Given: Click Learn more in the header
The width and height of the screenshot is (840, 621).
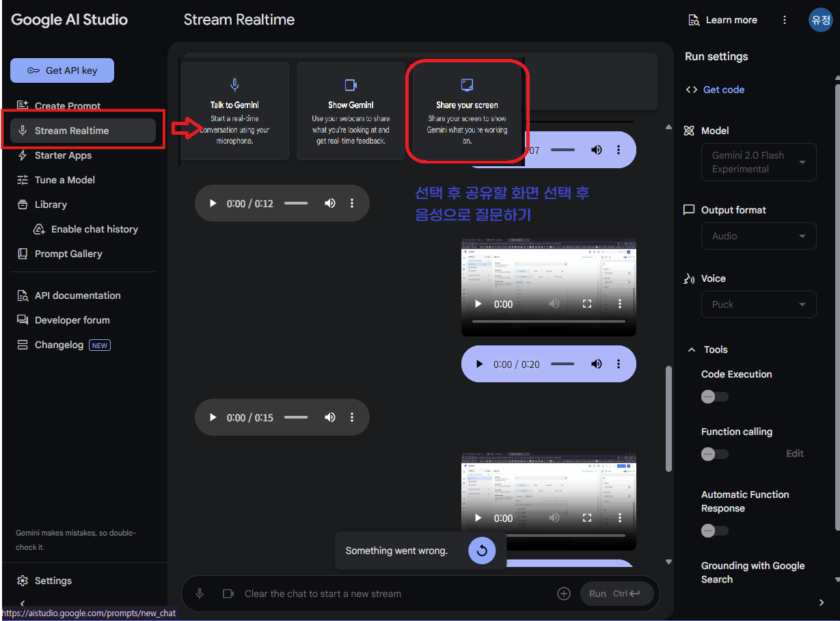Looking at the screenshot, I should [723, 20].
